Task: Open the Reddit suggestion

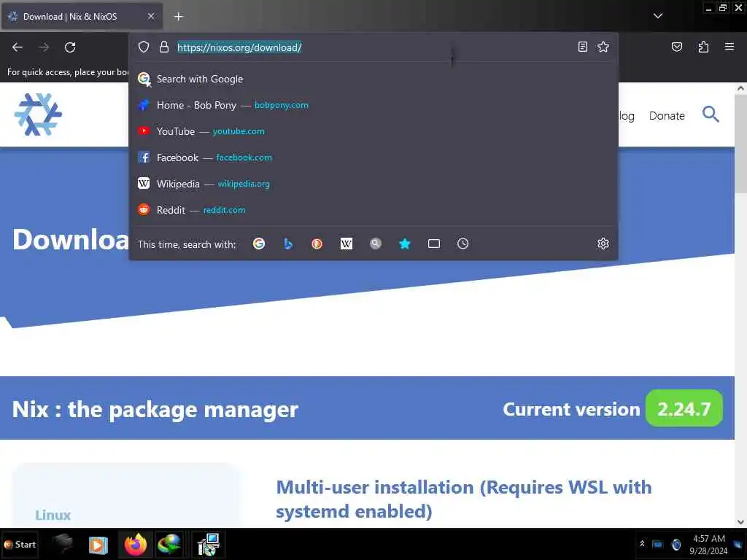Action: coord(373,210)
